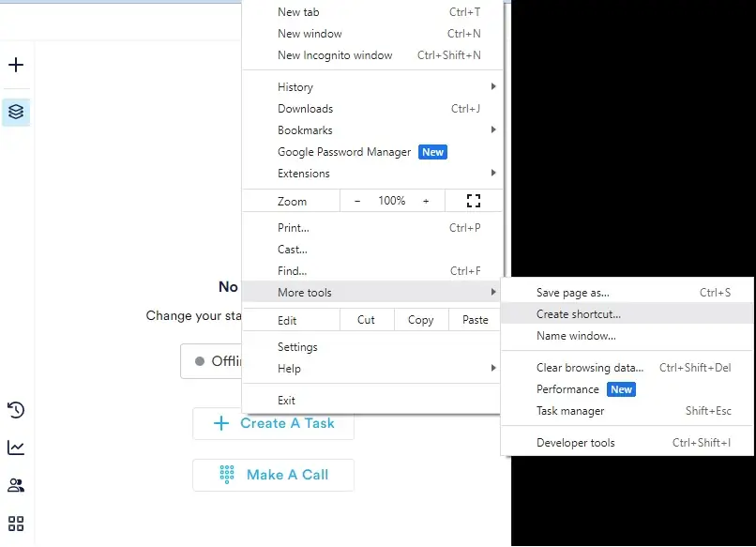Screen dimensions: 756x547
Task: Click the plus icon in left sidebar
Action: click(16, 66)
